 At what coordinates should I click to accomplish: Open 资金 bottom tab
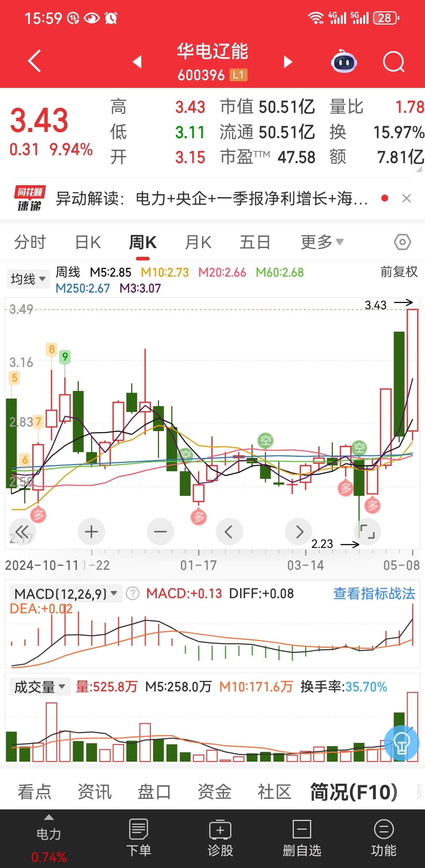(x=214, y=792)
